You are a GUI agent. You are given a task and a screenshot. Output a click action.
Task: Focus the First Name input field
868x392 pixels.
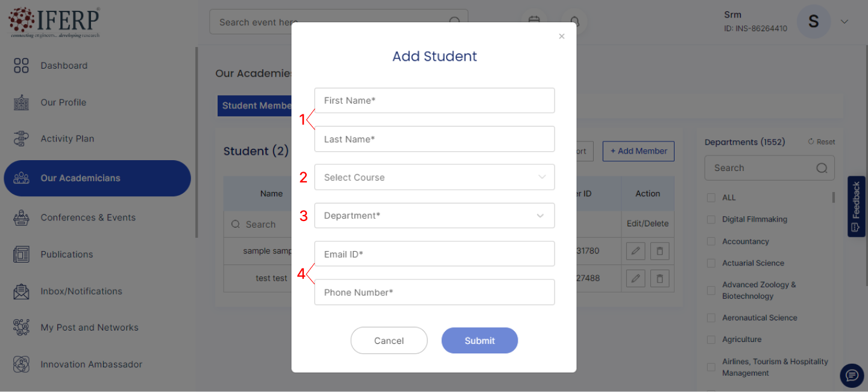tap(434, 101)
